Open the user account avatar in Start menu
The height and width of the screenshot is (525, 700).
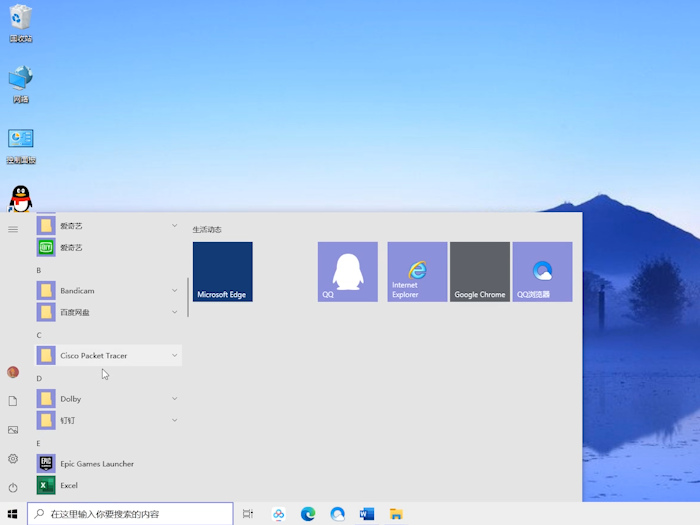(x=13, y=372)
